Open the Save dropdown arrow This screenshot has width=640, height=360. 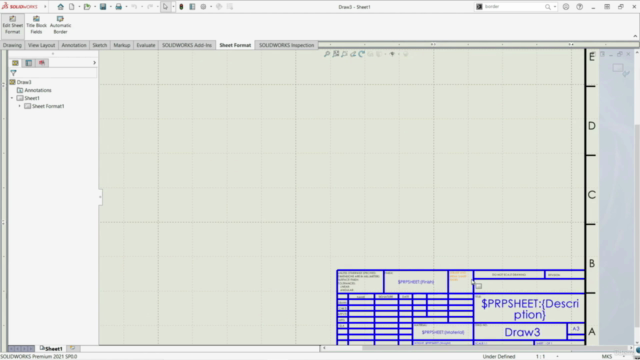coord(111,7)
